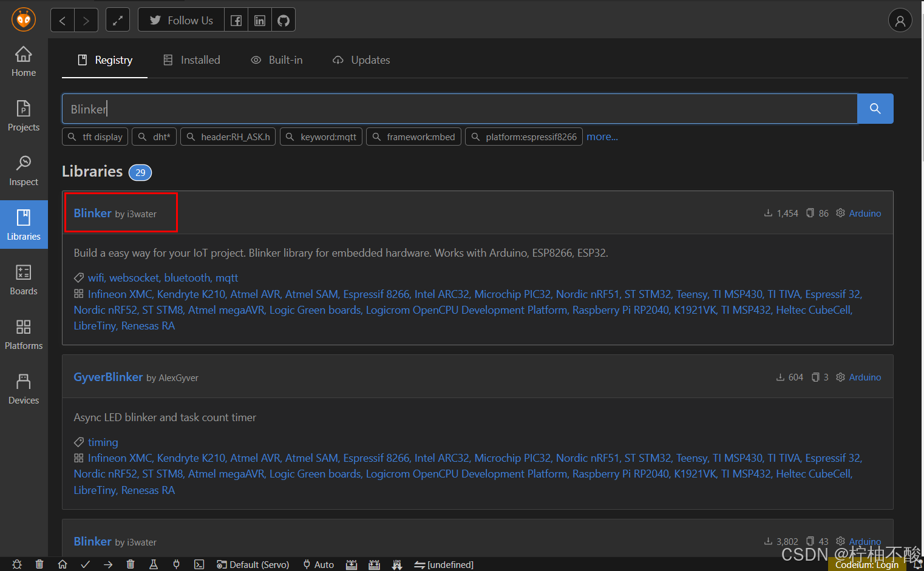Go back with the left arrow button
Screen dimensions: 924x571
[62, 20]
